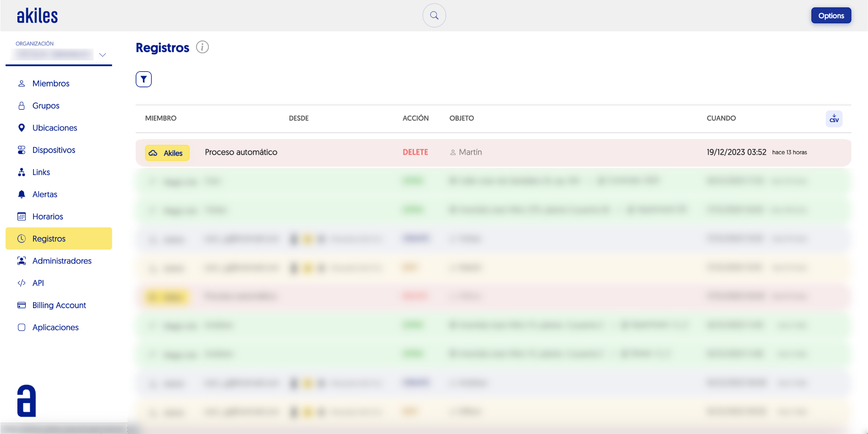Image resolution: width=868 pixels, height=434 pixels.
Task: Click the Akiles member badge
Action: (x=167, y=153)
